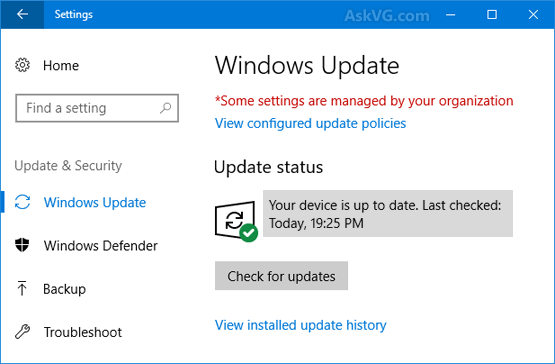Viewport: 555px width, 364px height.
Task: Go to the Backup section
Action: 64,289
